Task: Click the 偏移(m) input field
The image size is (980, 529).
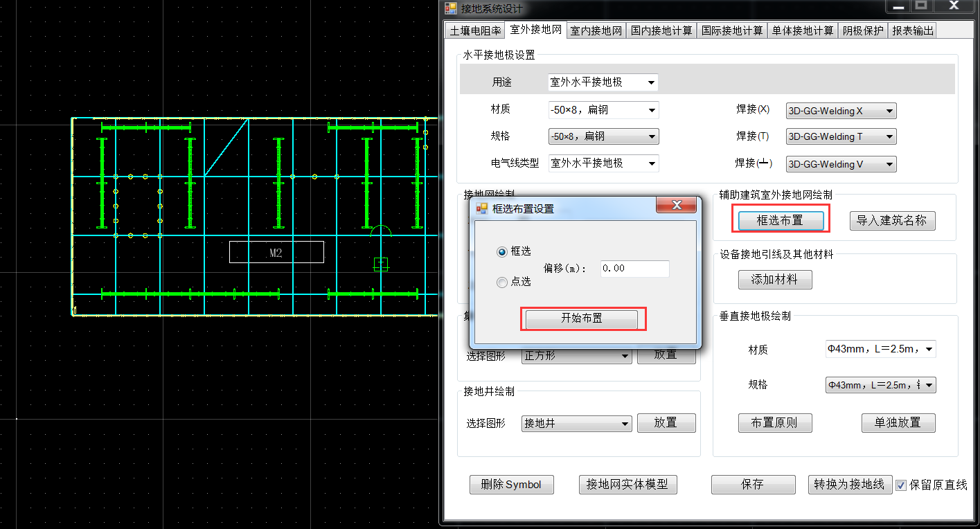Action: click(634, 269)
